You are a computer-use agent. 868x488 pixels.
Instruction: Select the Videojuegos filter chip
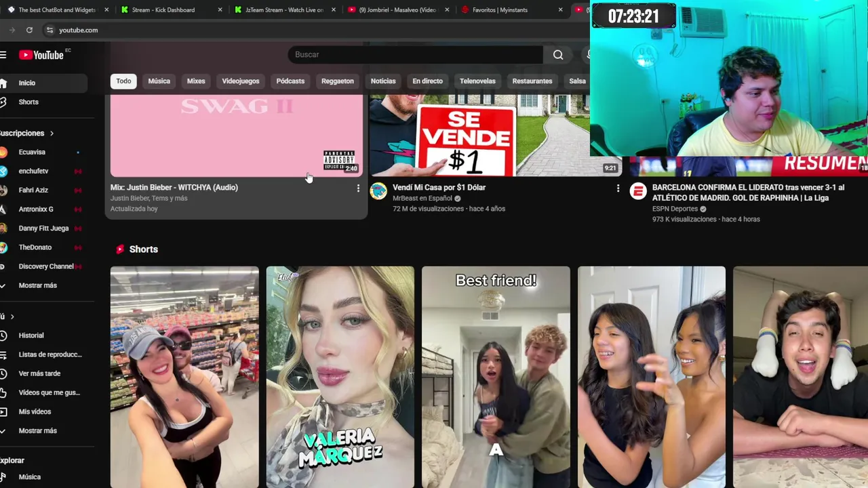241,81
